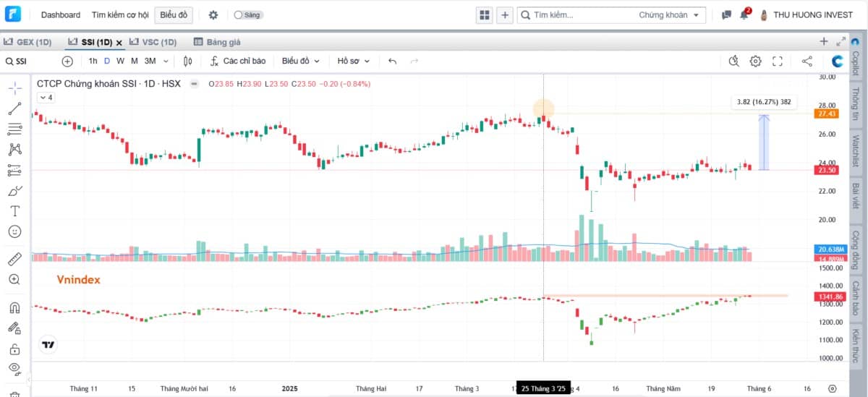Open the candlestick chart type selector

(188, 61)
